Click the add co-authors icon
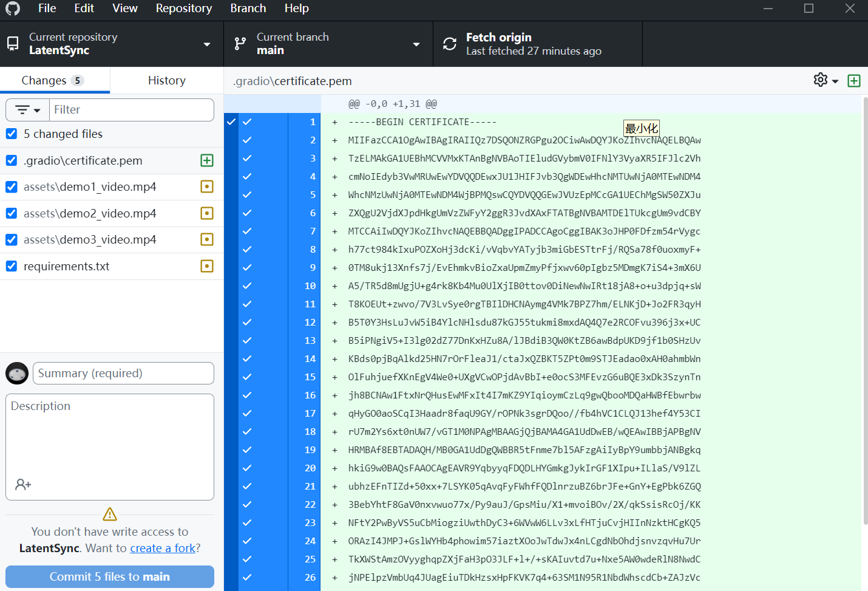Image resolution: width=868 pixels, height=591 pixels. pyautogui.click(x=23, y=484)
